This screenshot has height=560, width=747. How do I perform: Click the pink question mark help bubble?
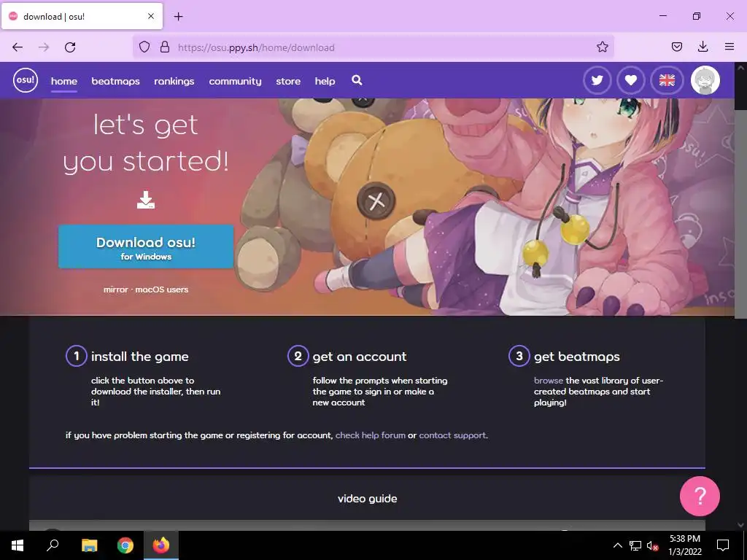[x=700, y=496]
